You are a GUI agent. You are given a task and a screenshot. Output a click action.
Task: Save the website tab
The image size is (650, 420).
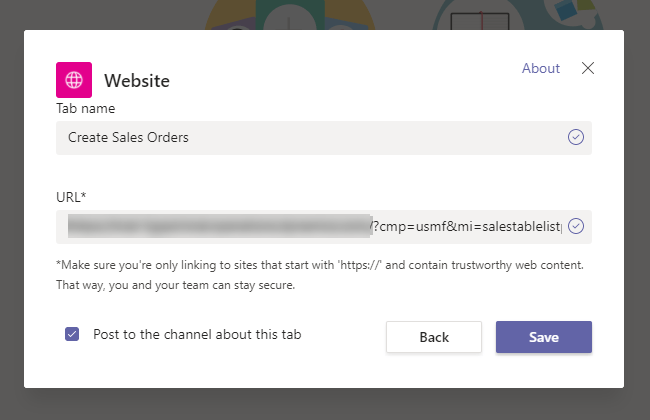[543, 337]
